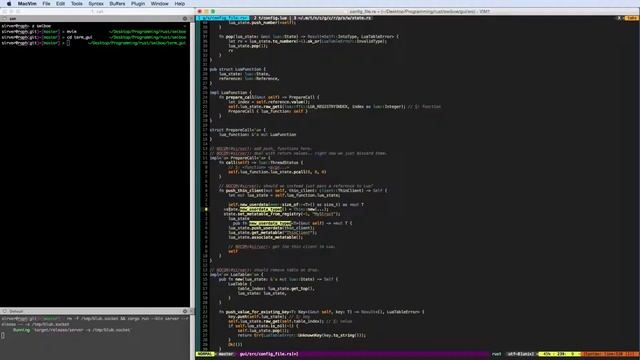Click the gear icon in upper terminal pane header
This screenshot has height=360, width=640.
pos(185,19)
